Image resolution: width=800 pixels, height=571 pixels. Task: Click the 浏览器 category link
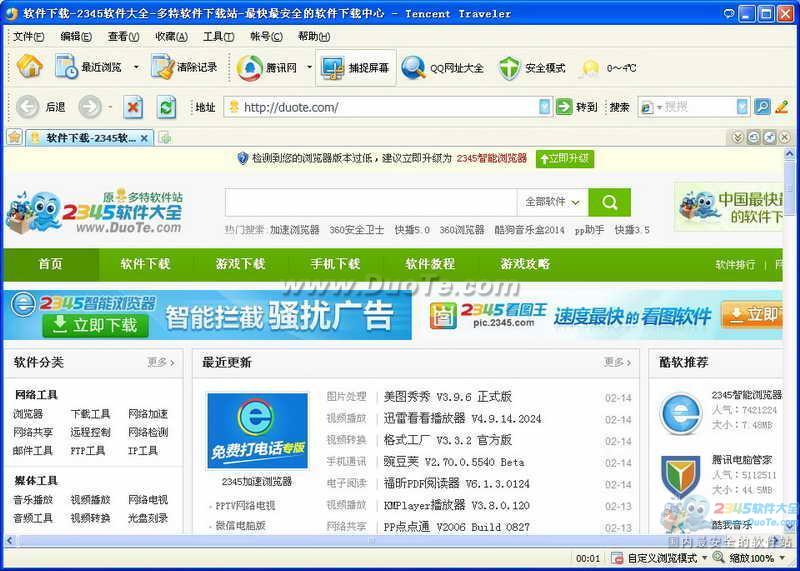28,414
